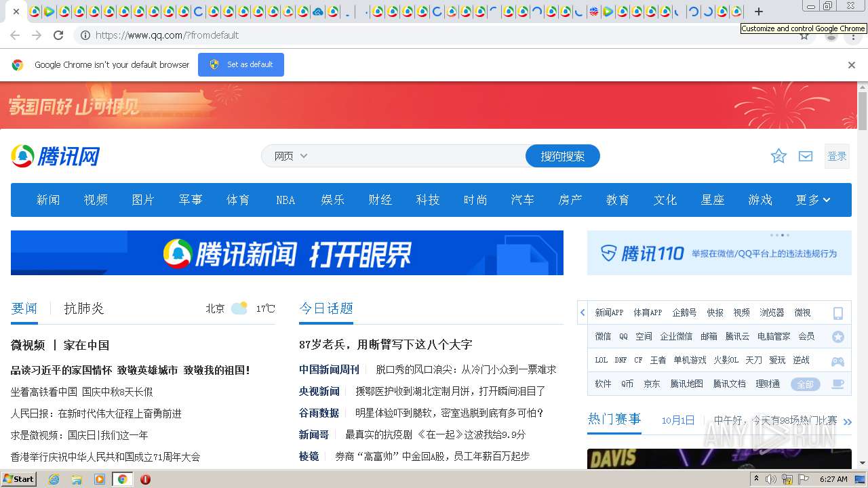Click the 腾讯地图 link

coord(687,384)
